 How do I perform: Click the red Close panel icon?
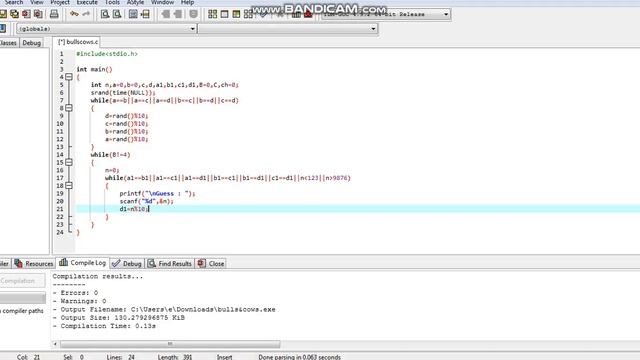pos(201,263)
